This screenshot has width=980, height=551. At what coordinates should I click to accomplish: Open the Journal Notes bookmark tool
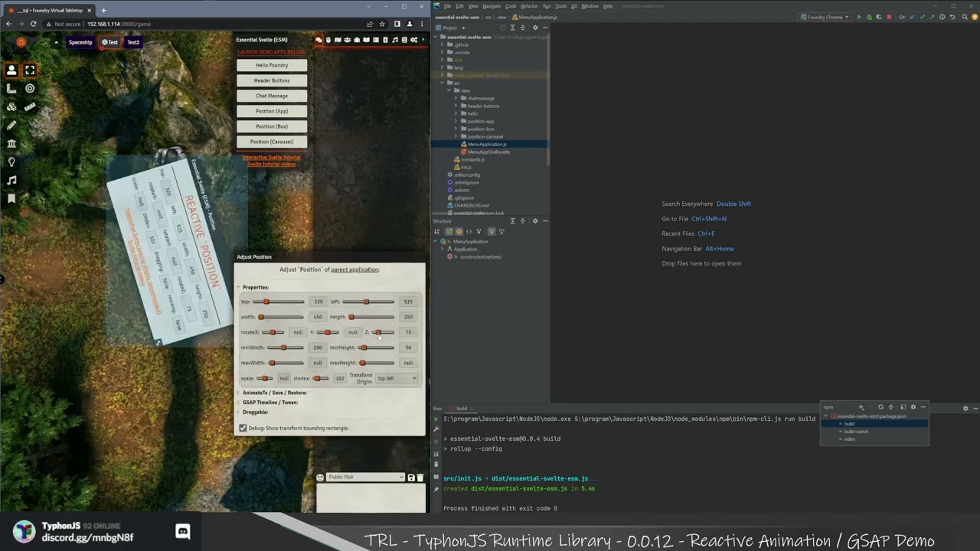tap(11, 197)
